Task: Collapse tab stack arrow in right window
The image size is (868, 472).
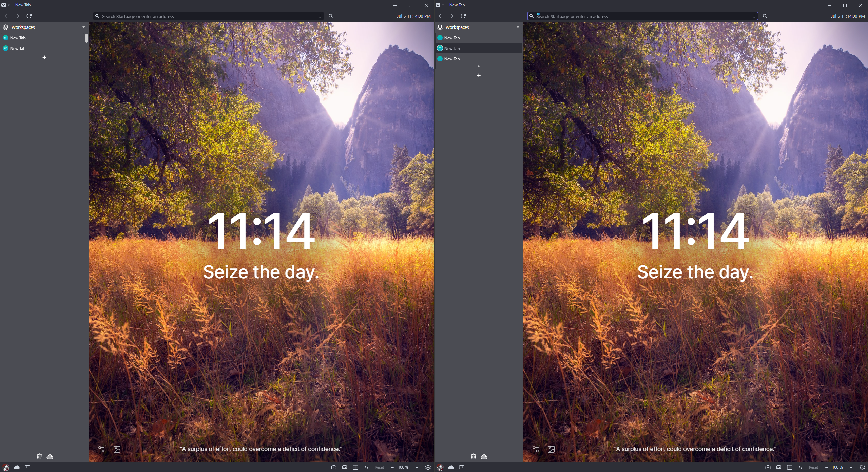Action: click(478, 67)
